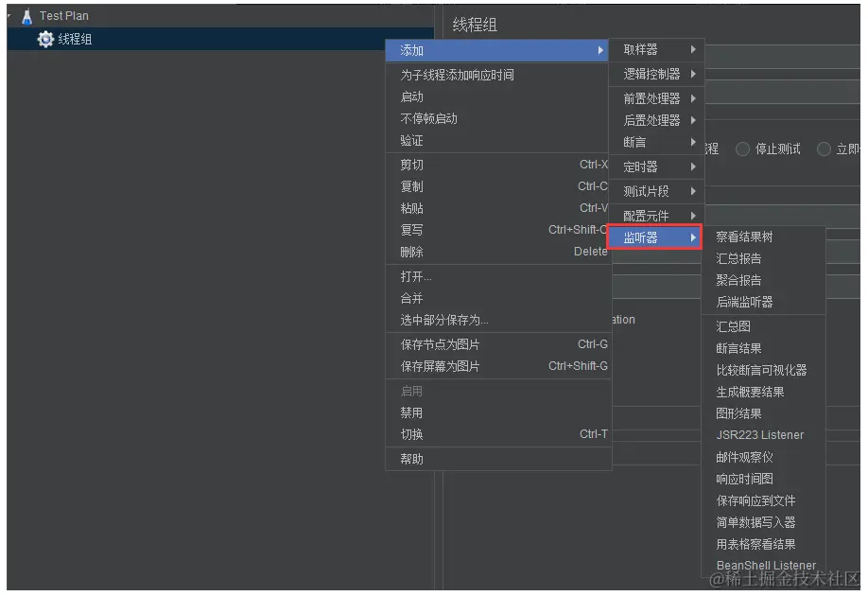This screenshot has width=868, height=596.
Task: Collapse the Test Plan tree expander
Action: 9,15
